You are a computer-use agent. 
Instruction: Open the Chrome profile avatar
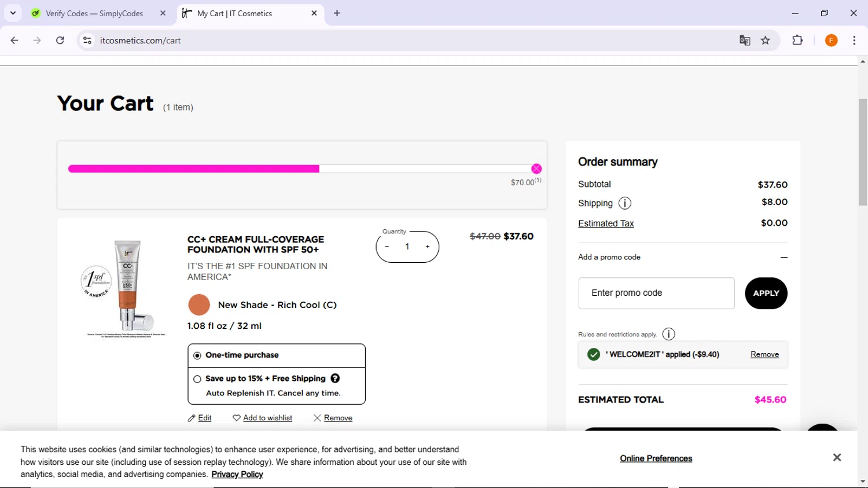832,41
